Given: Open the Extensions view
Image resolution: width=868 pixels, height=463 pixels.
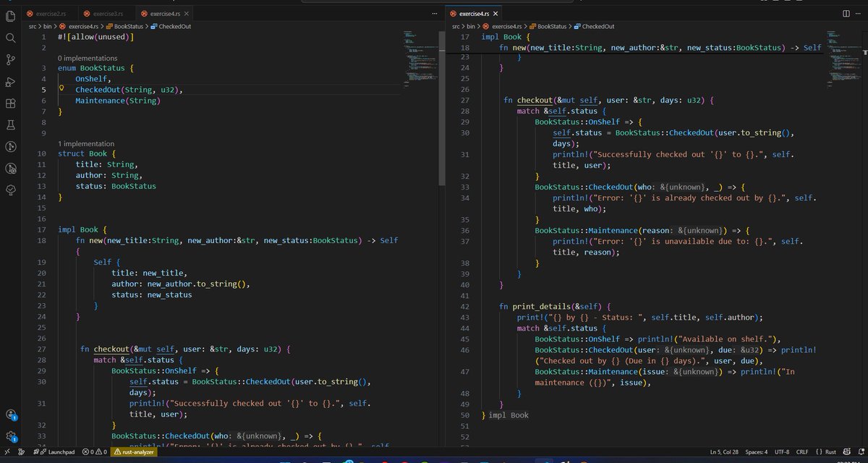Looking at the screenshot, I should pyautogui.click(x=11, y=103).
